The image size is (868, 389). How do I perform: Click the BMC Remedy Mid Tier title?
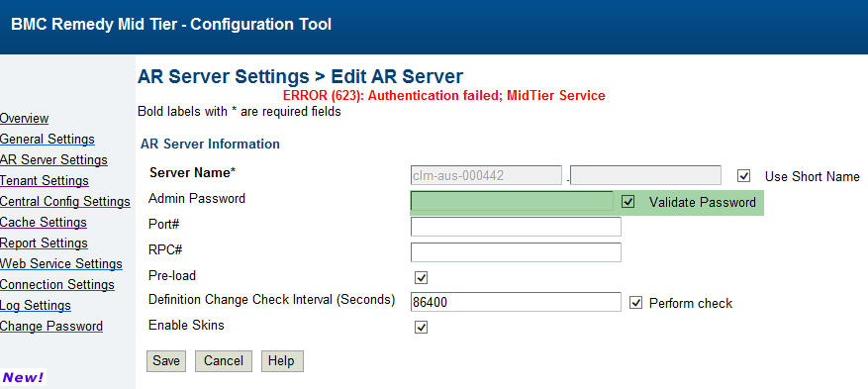pos(171,25)
